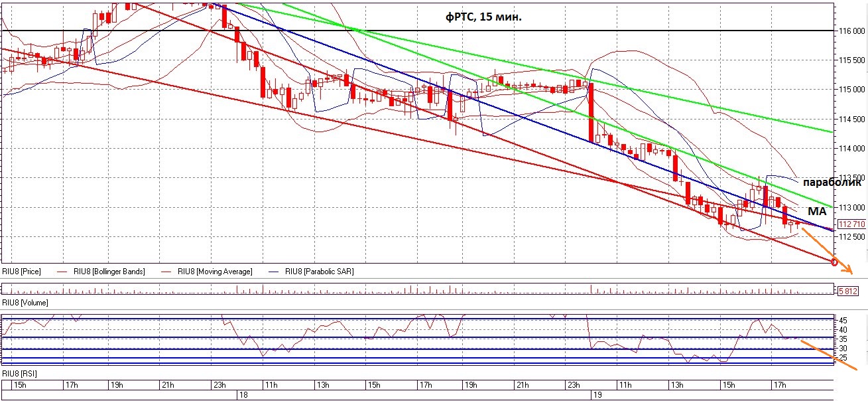Viewport: 868px width, 401px height.
Task: Click the RSI axis value 45
Action: (843, 319)
